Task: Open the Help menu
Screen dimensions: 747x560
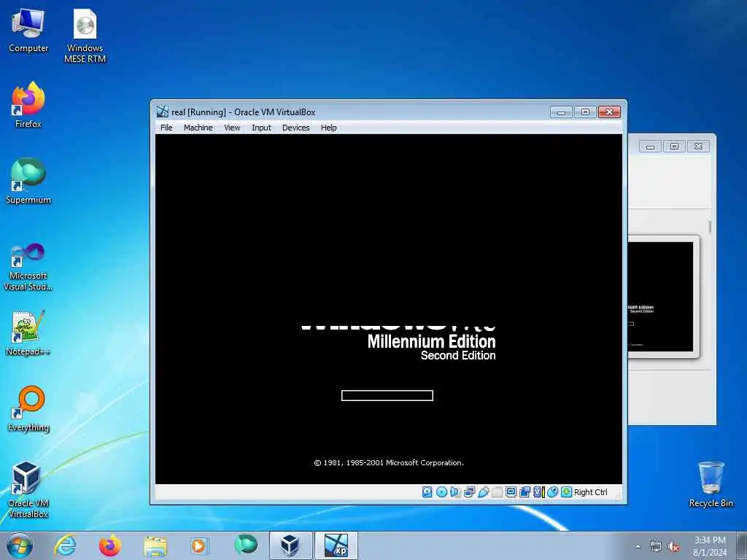Action: 329,128
